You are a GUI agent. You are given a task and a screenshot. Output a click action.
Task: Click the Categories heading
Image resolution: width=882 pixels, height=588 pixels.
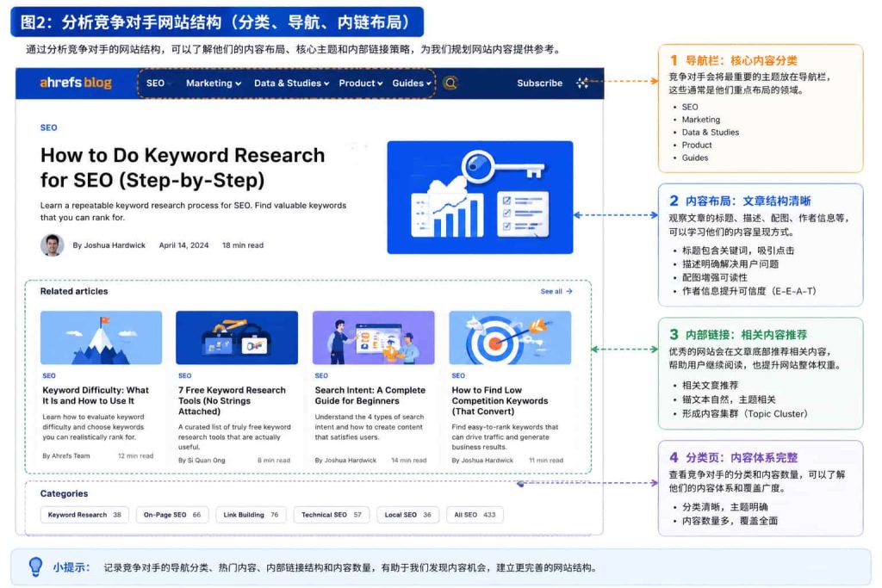[x=64, y=493]
